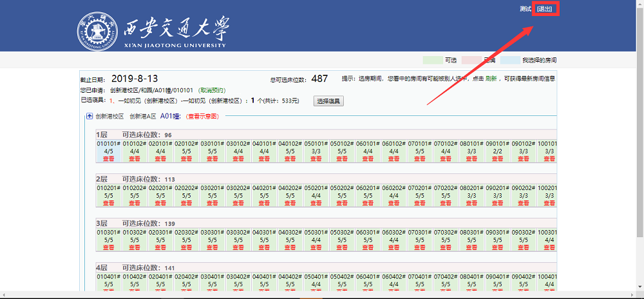The image size is (644, 299).
Task: Collapse the A01幢 building section arrow
Action: click(x=90, y=116)
